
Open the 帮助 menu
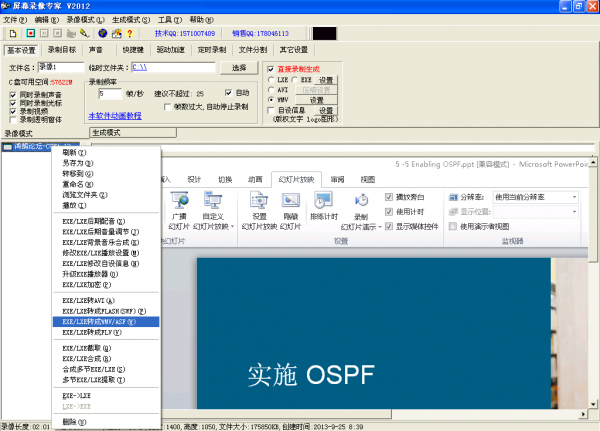(202, 20)
